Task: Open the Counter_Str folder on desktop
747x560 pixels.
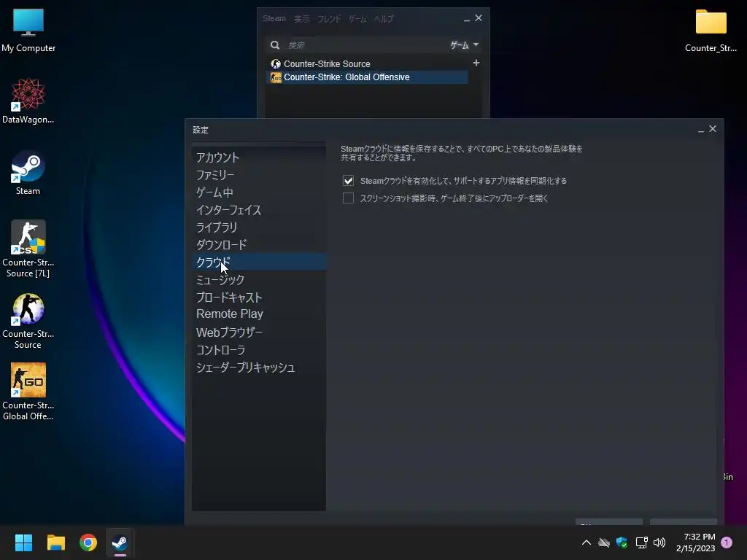Action: point(711,30)
